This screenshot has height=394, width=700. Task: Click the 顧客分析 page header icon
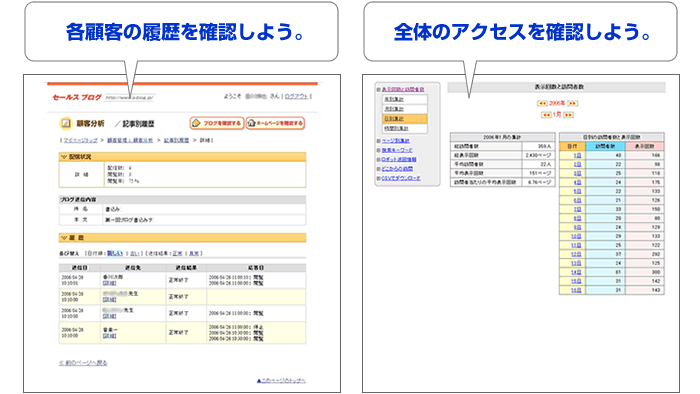65,123
